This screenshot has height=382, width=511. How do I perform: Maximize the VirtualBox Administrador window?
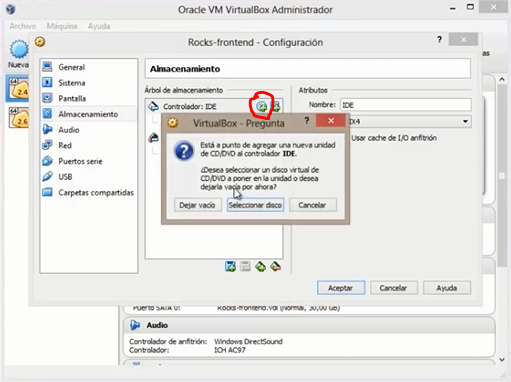click(470, 7)
